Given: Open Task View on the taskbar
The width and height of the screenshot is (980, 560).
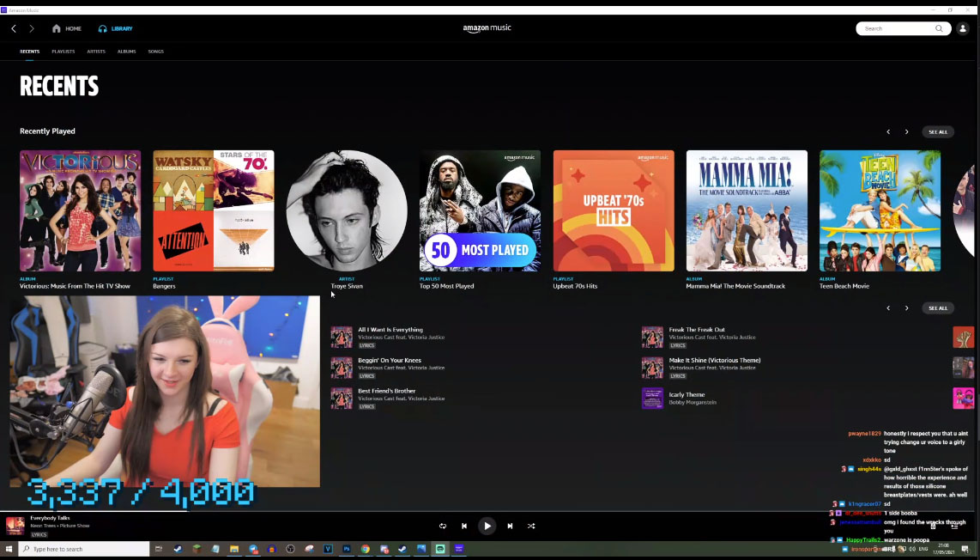Looking at the screenshot, I should (159, 550).
